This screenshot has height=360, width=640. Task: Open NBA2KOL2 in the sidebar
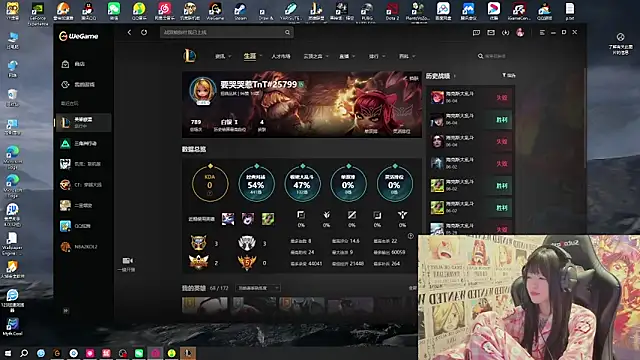[x=83, y=247]
